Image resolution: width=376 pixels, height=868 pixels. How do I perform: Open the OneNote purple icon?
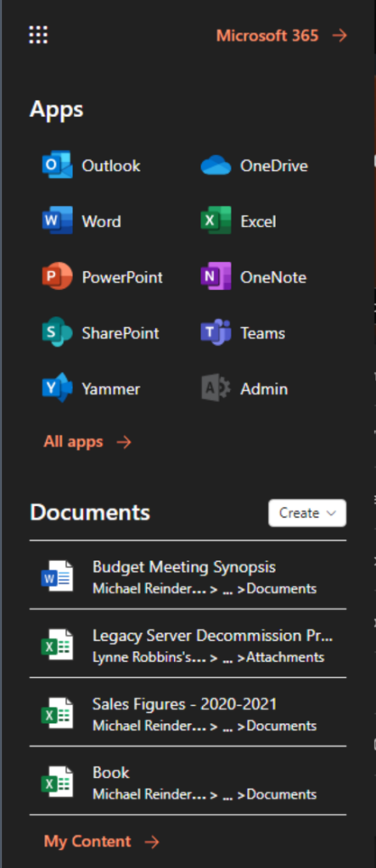[x=216, y=277]
